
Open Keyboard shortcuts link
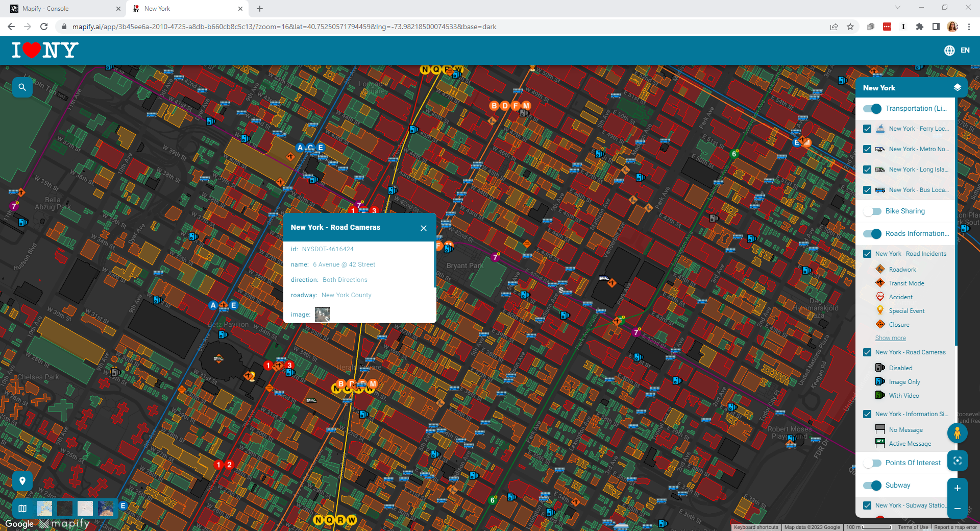[756, 527]
